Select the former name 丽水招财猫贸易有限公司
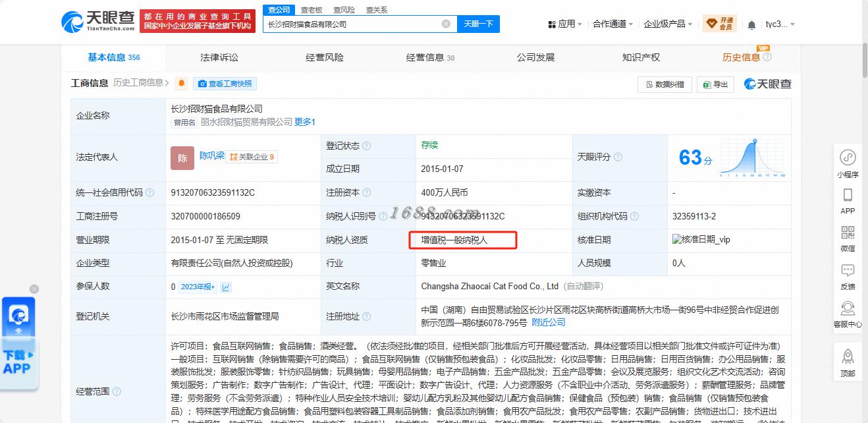 click(246, 122)
